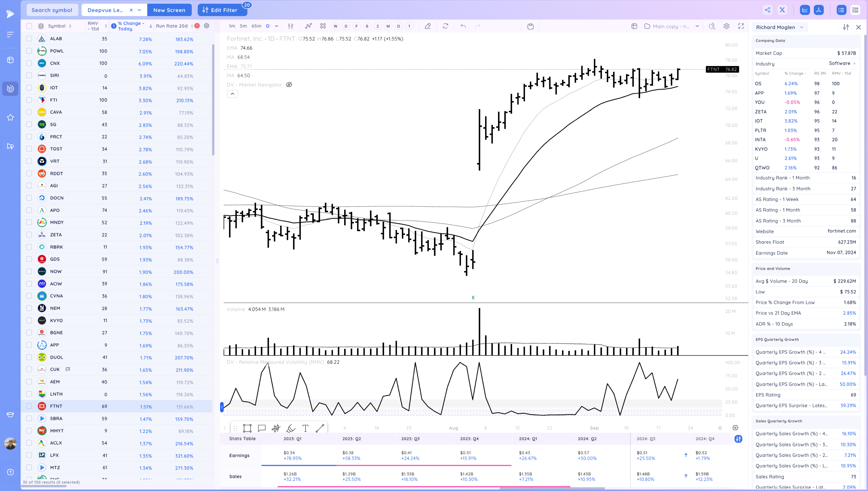Select the eraser tool in chart toolbar
Screen dimensions: 868x491
(428, 26)
